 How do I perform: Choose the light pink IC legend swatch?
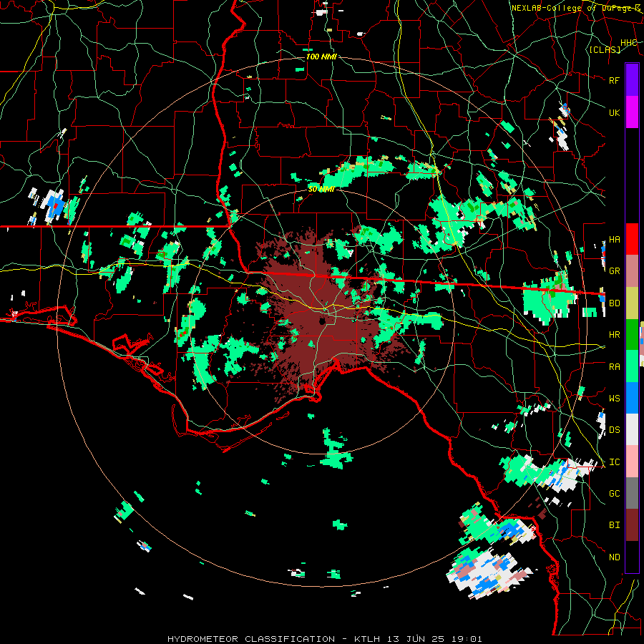click(x=632, y=462)
